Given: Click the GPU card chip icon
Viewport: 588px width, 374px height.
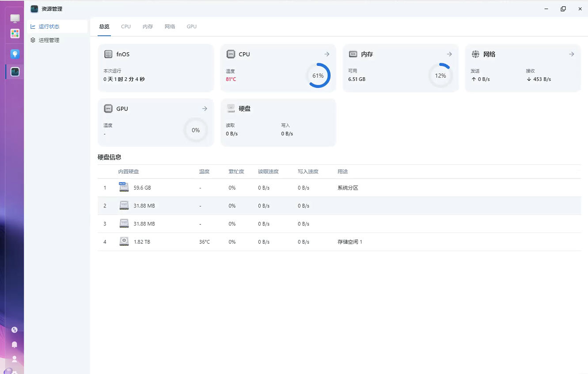Looking at the screenshot, I should point(108,109).
